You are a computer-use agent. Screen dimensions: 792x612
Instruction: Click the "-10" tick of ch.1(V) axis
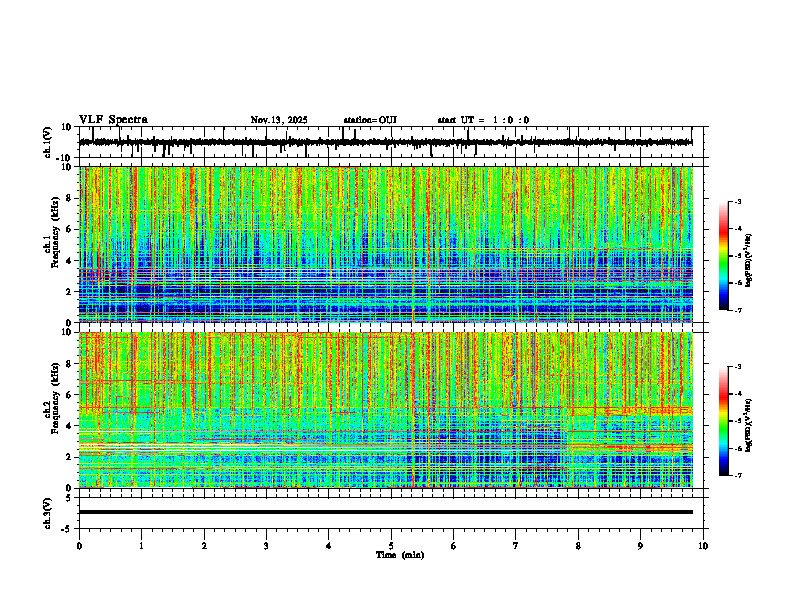click(x=65, y=159)
